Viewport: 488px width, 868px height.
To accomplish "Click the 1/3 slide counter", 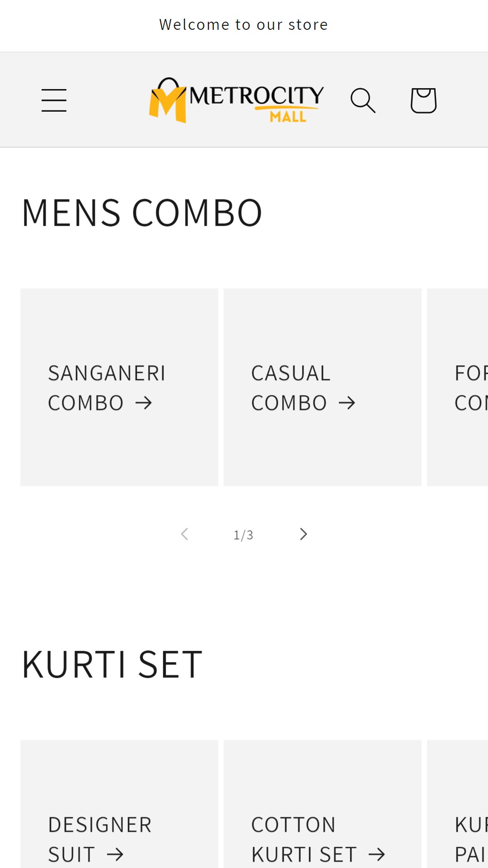I will click(243, 535).
